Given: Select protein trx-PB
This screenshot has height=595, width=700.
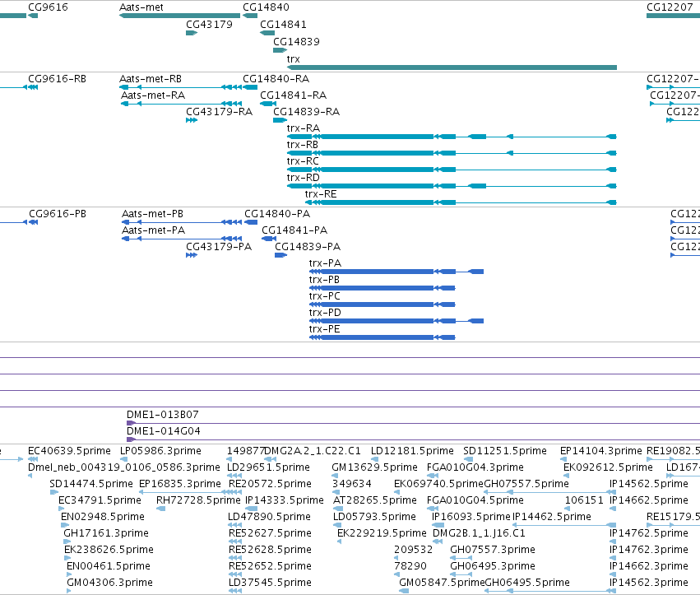Looking at the screenshot, I should (x=382, y=288).
